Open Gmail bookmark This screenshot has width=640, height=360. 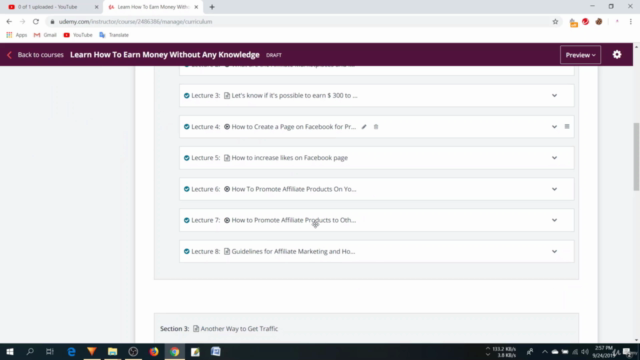tap(45, 35)
